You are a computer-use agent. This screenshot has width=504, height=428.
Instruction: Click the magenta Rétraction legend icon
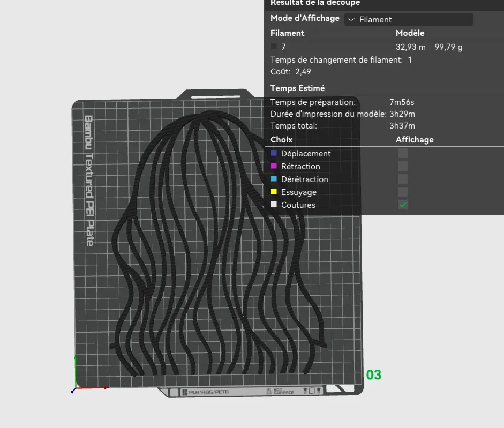(274, 166)
